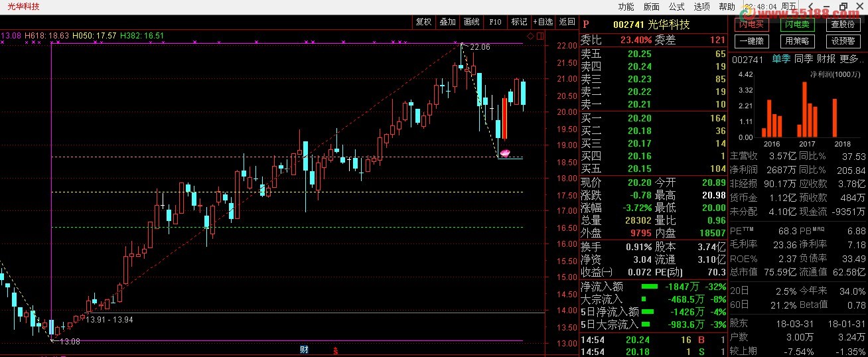
Task: Click the 返回 back button
Action: [567, 22]
